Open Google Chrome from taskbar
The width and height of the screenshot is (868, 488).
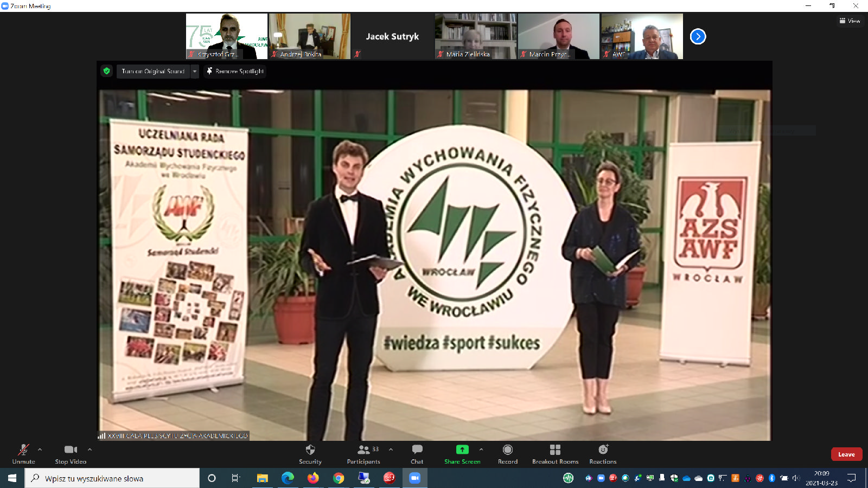point(339,478)
